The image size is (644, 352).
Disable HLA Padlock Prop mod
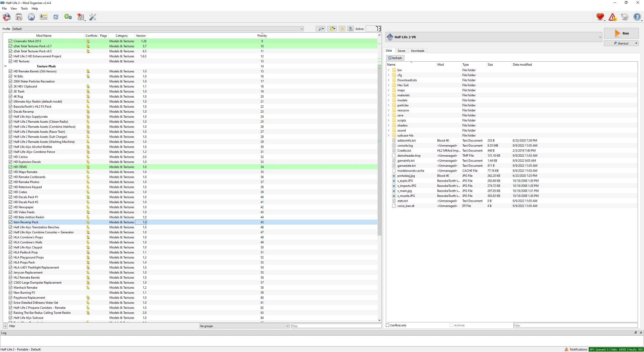(x=11, y=252)
